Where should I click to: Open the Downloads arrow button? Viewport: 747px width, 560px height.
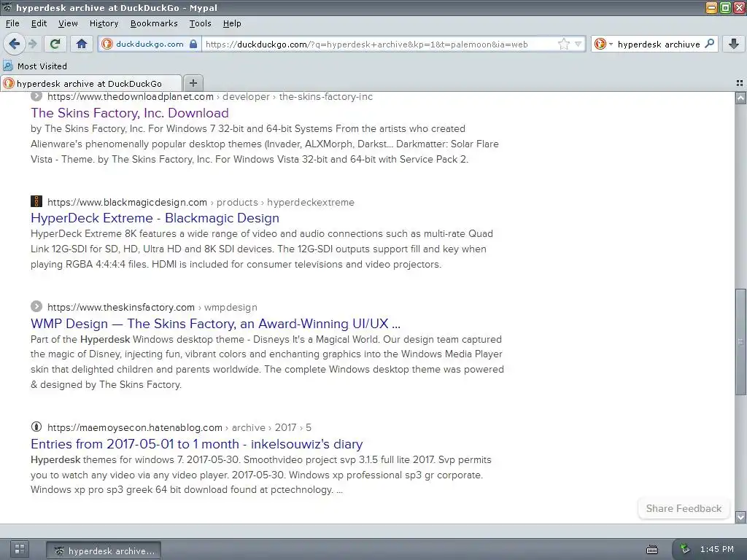pos(734,44)
